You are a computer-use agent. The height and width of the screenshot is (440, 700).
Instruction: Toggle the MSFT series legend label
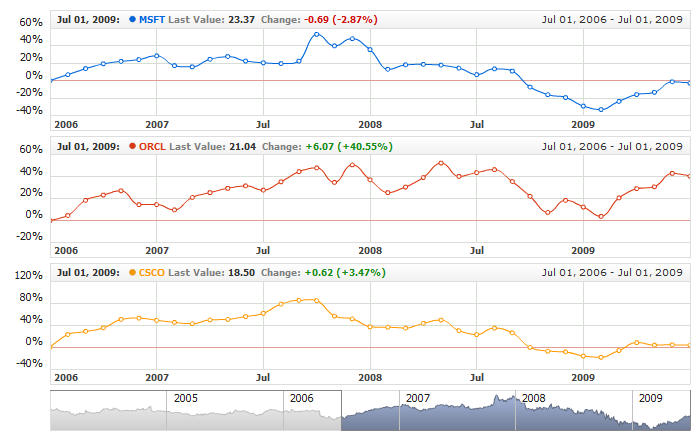click(x=152, y=19)
